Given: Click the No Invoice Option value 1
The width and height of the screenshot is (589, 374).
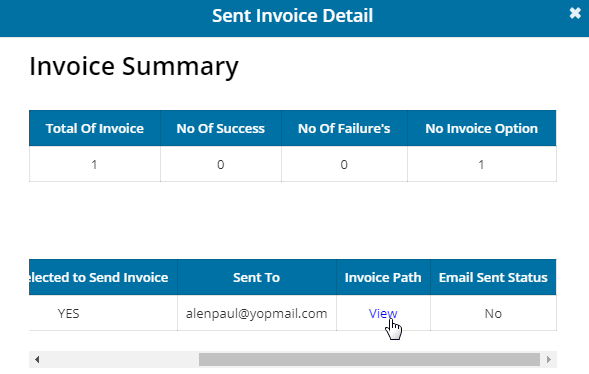Looking at the screenshot, I should click(481, 164).
